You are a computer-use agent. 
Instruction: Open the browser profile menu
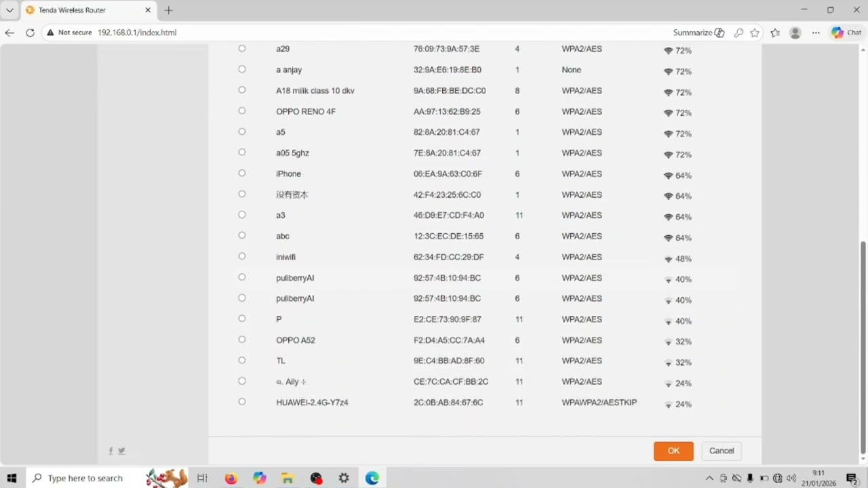795,33
